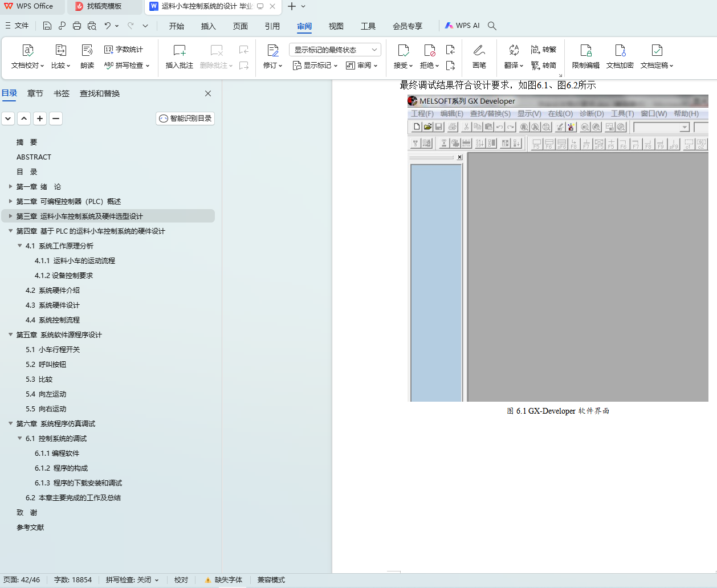Switch to 书签 tab in navigation pane
Image resolution: width=717 pixels, height=588 pixels.
pyautogui.click(x=62, y=93)
